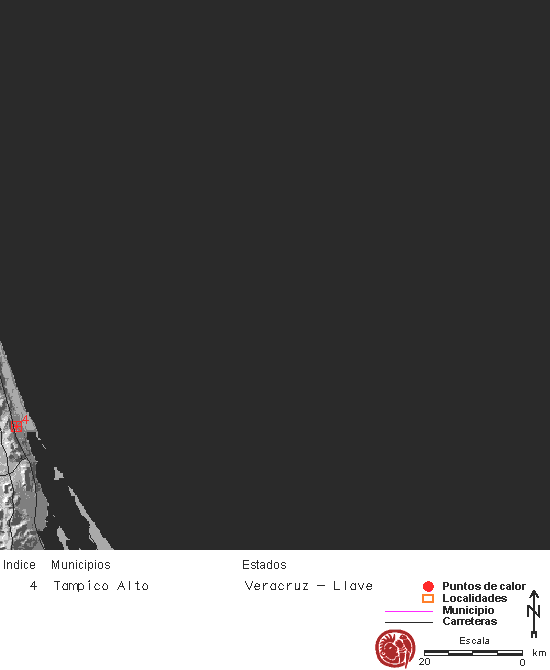The height and width of the screenshot is (670, 550).
Task: Click the scale bar graphic
Action: click(473, 652)
